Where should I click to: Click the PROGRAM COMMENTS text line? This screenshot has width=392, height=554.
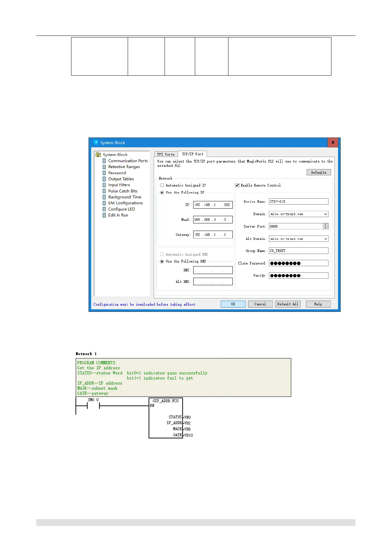coord(97,363)
